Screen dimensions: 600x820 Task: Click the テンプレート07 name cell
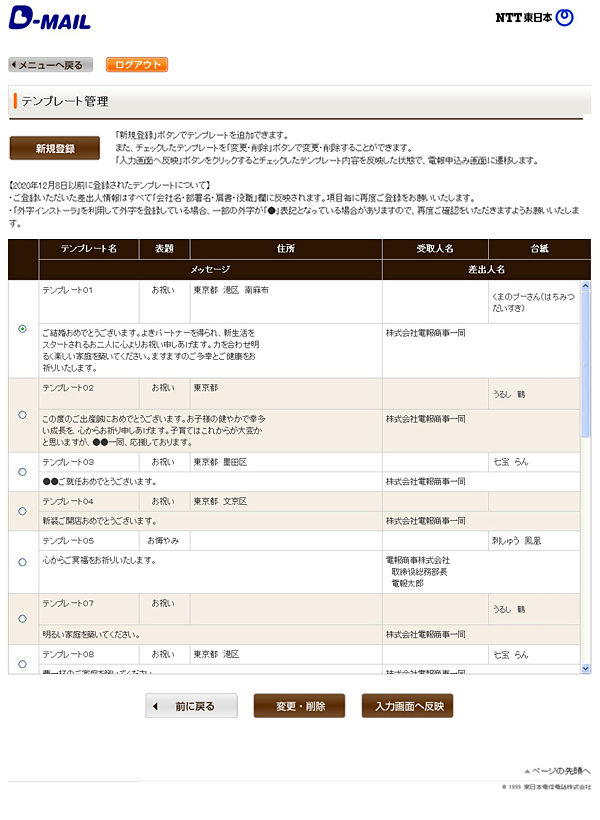[89, 609]
